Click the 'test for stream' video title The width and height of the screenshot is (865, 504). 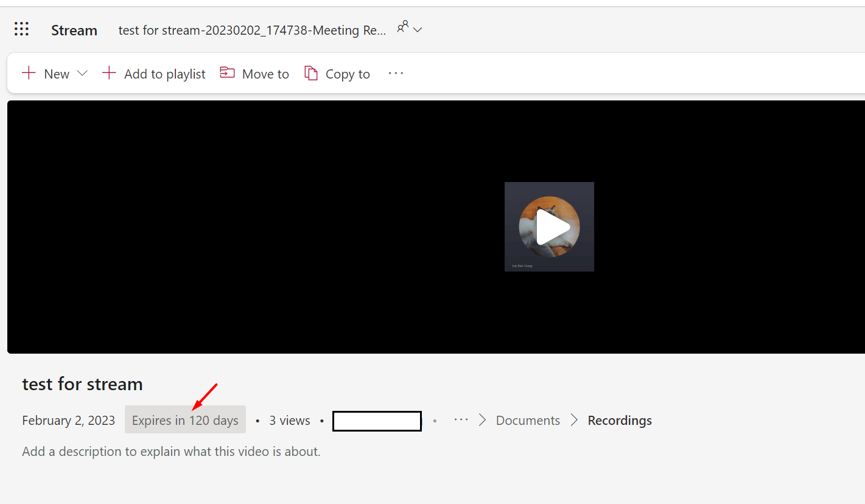point(83,384)
